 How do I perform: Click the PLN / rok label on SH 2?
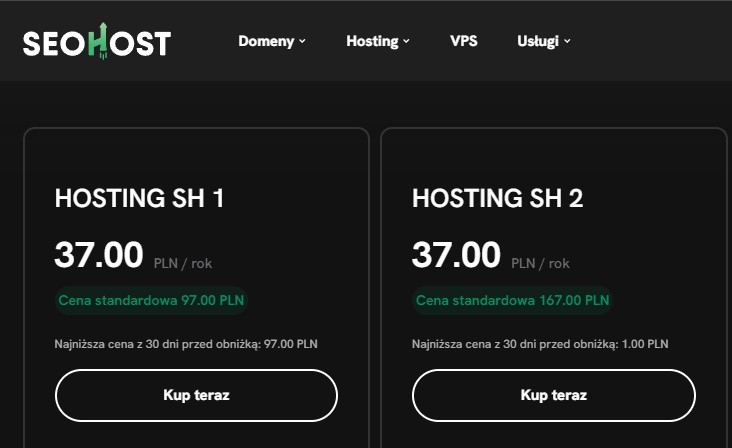(540, 264)
